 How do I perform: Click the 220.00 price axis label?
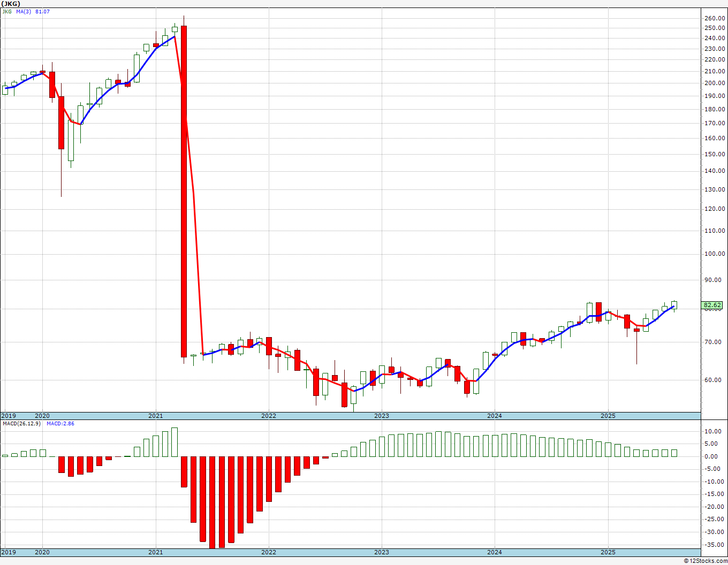[715, 59]
